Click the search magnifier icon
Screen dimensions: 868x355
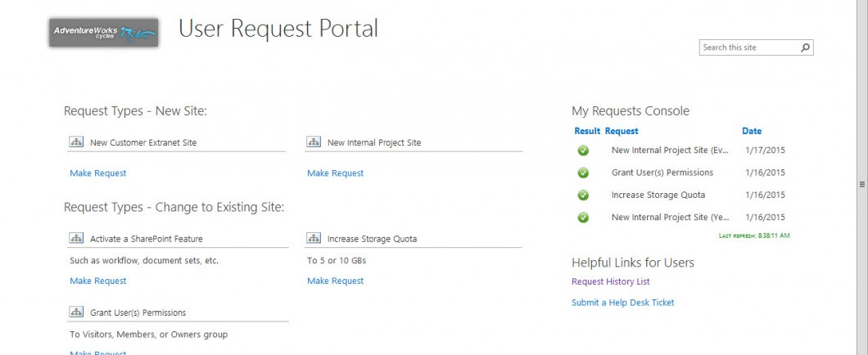click(x=805, y=47)
